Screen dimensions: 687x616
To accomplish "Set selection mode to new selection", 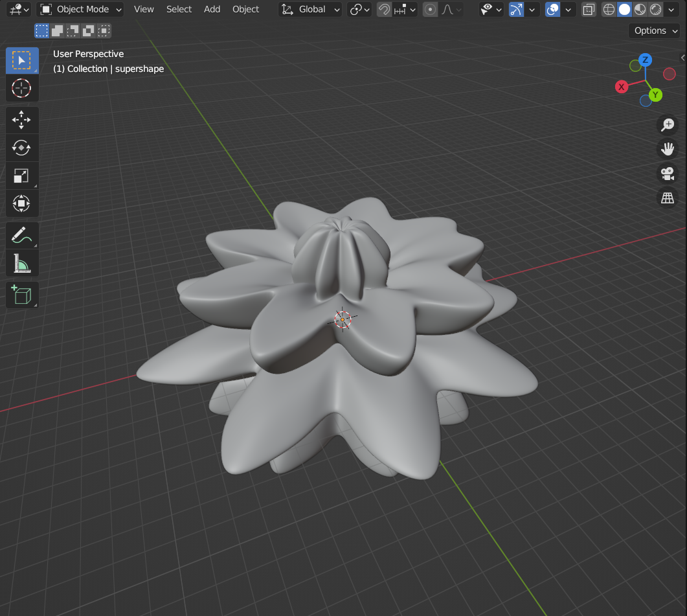I will point(41,30).
